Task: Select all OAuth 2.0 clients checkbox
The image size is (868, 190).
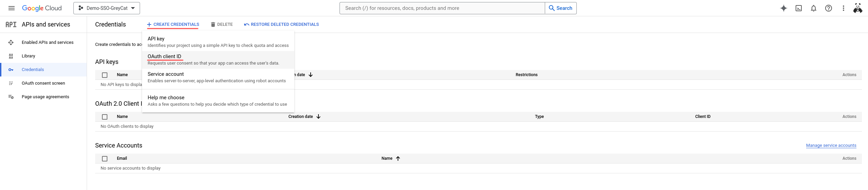Action: pyautogui.click(x=105, y=117)
